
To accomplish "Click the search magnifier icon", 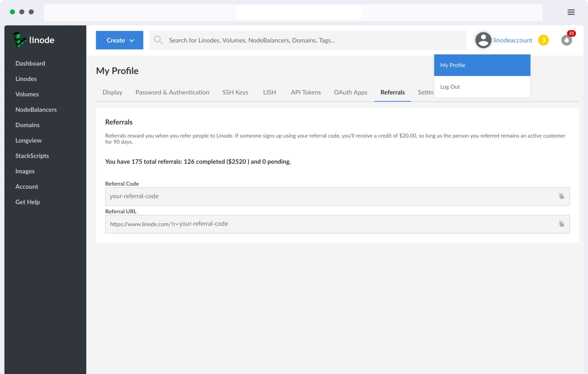I will point(158,40).
